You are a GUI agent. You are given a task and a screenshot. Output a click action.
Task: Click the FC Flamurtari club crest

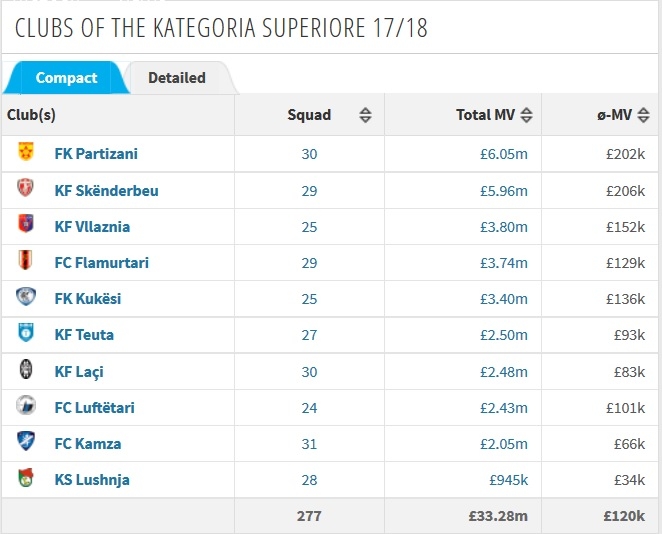coord(25,260)
